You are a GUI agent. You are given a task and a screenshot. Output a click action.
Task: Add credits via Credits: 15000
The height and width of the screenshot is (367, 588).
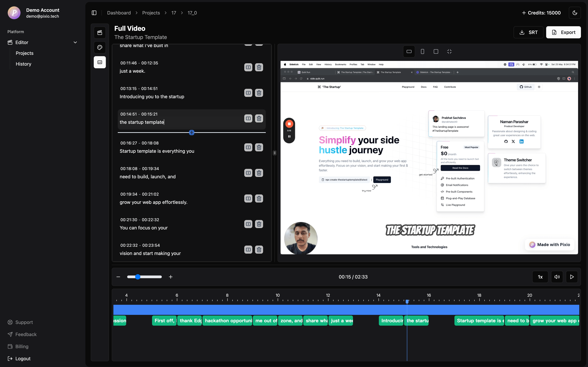[x=541, y=13]
